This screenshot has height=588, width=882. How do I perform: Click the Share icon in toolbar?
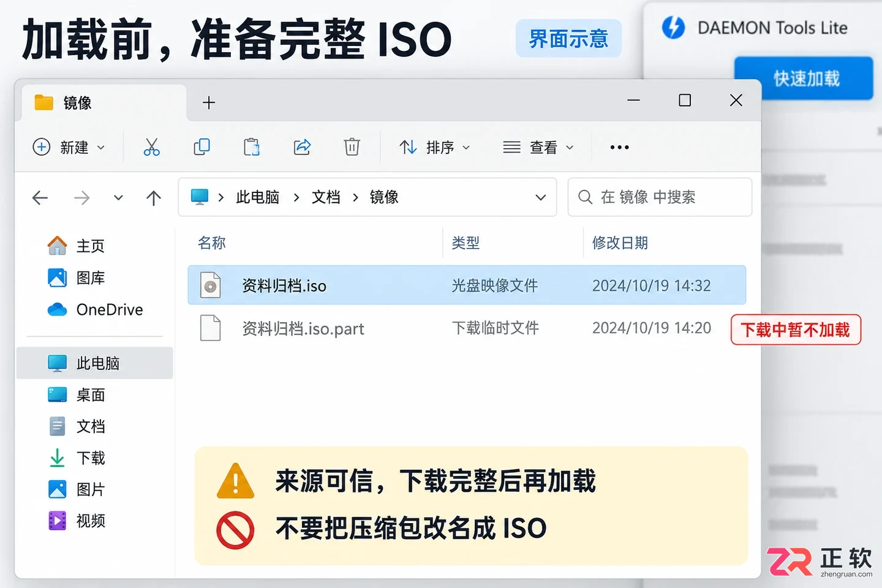click(302, 147)
